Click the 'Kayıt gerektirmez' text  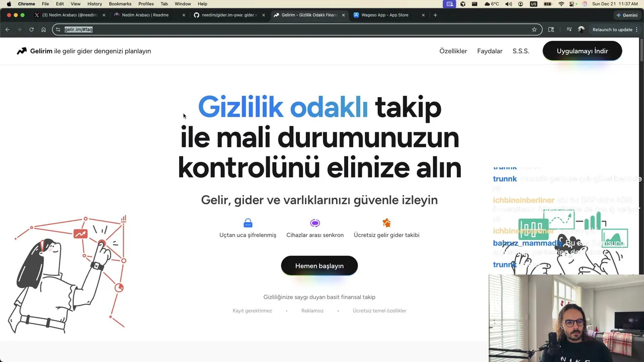(252, 311)
